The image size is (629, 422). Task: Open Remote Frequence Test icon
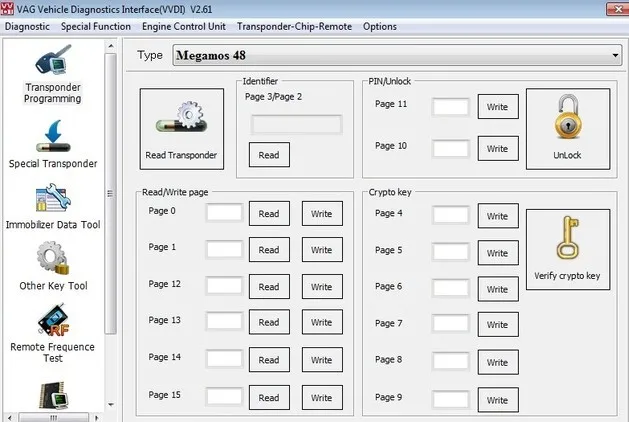54,319
